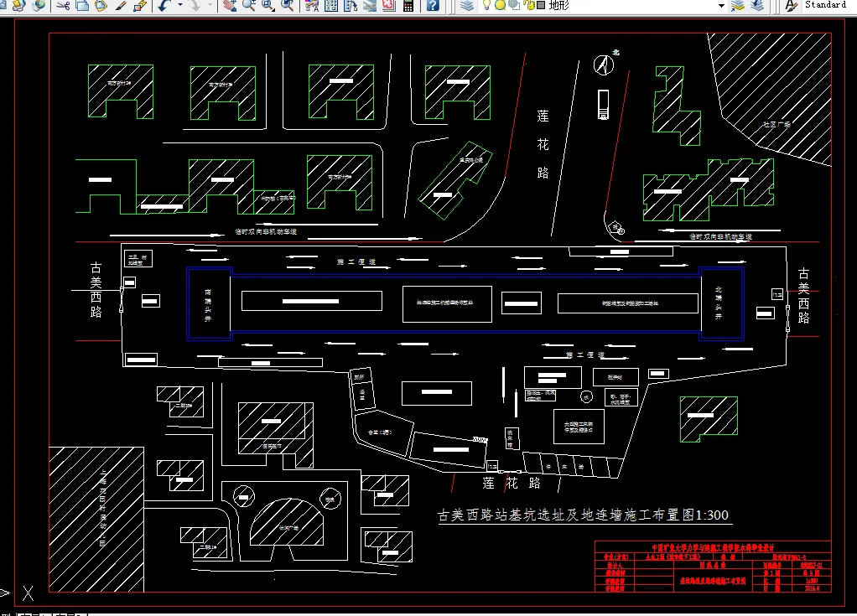Open the Text Style manager icon
Image resolution: width=857 pixels, height=616 pixels.
click(x=790, y=6)
